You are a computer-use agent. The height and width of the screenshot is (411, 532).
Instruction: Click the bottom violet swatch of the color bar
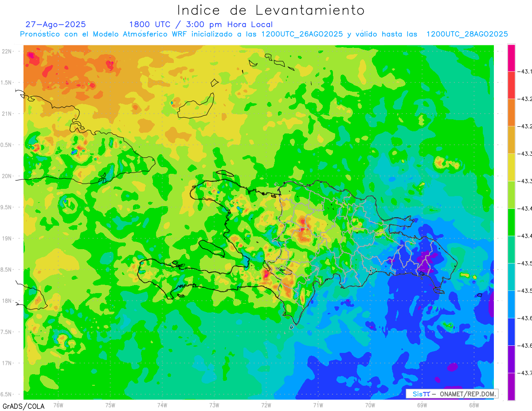[511, 386]
